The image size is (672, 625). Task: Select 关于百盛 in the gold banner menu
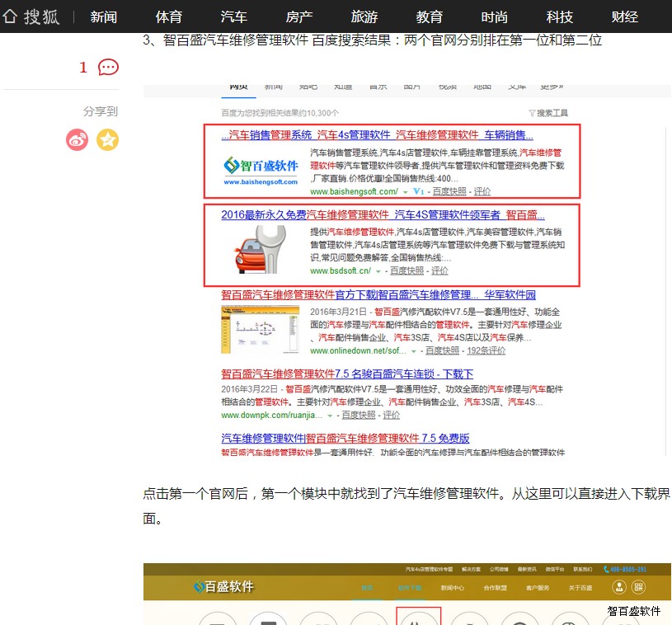pyautogui.click(x=580, y=588)
